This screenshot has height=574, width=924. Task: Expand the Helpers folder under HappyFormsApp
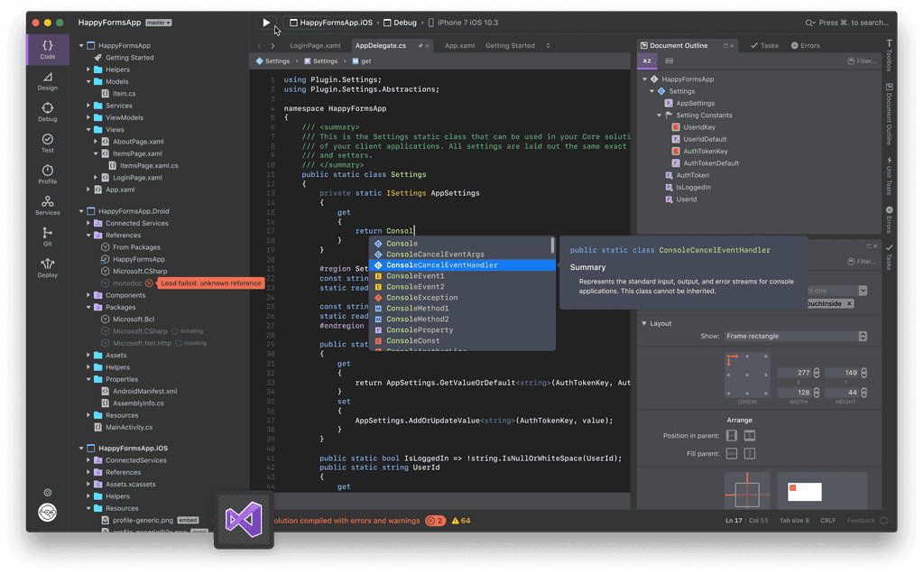88,69
